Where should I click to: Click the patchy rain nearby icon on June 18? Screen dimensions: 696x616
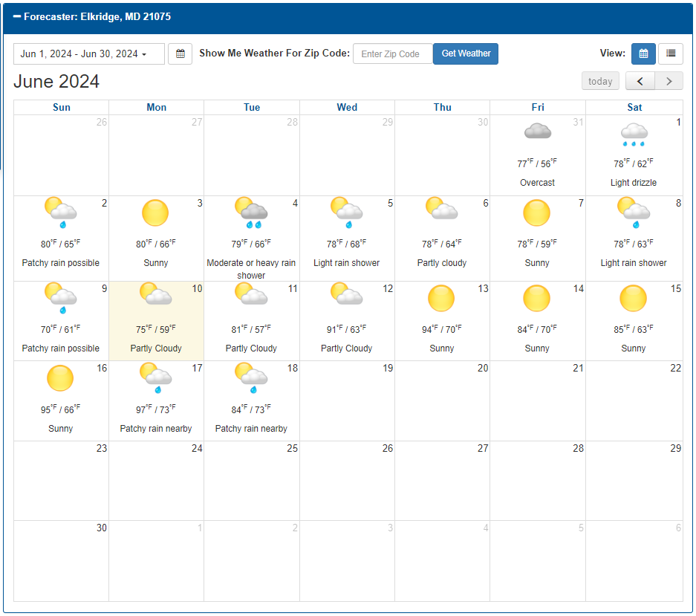click(251, 378)
